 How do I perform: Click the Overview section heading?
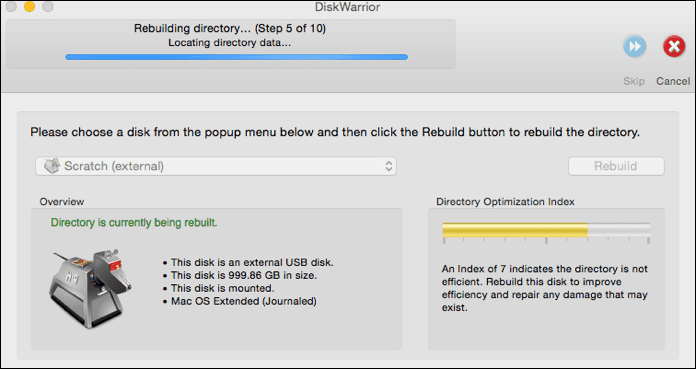pos(62,202)
